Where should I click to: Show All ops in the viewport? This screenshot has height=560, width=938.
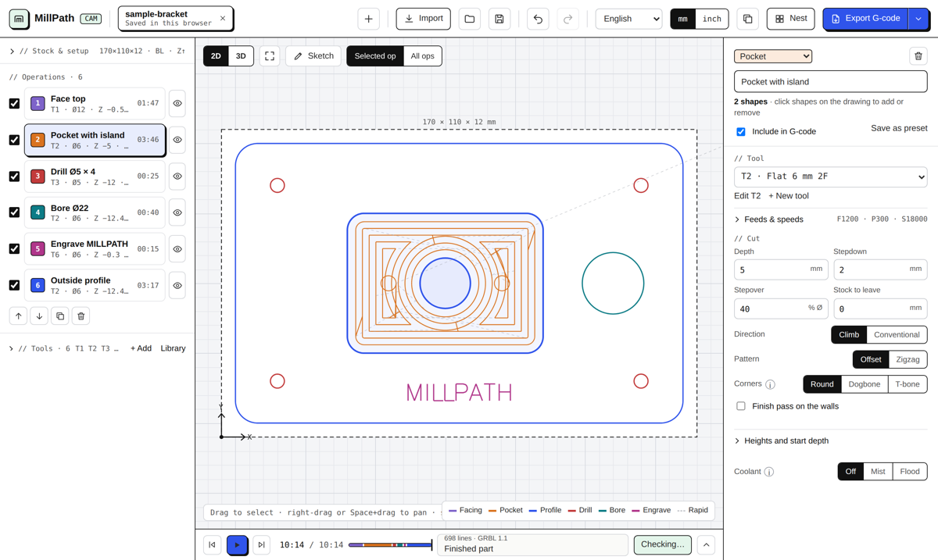[422, 56]
